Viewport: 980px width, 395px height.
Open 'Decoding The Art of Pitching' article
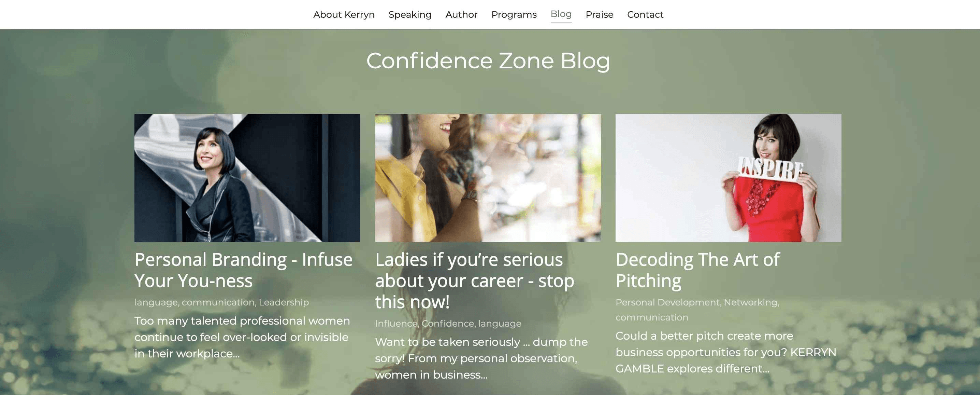[697, 270]
